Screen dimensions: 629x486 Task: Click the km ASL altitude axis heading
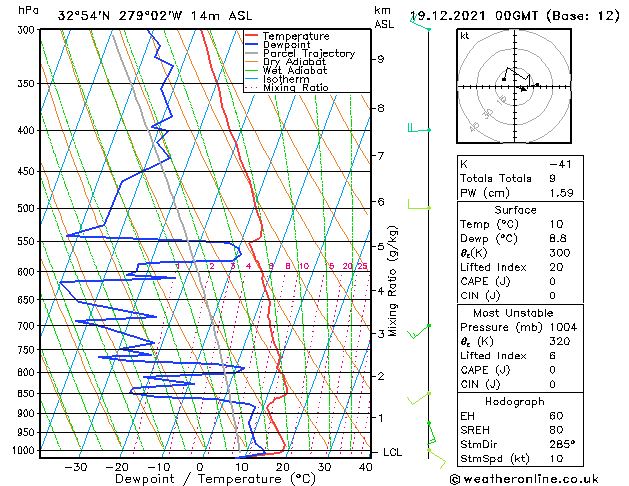point(384,17)
